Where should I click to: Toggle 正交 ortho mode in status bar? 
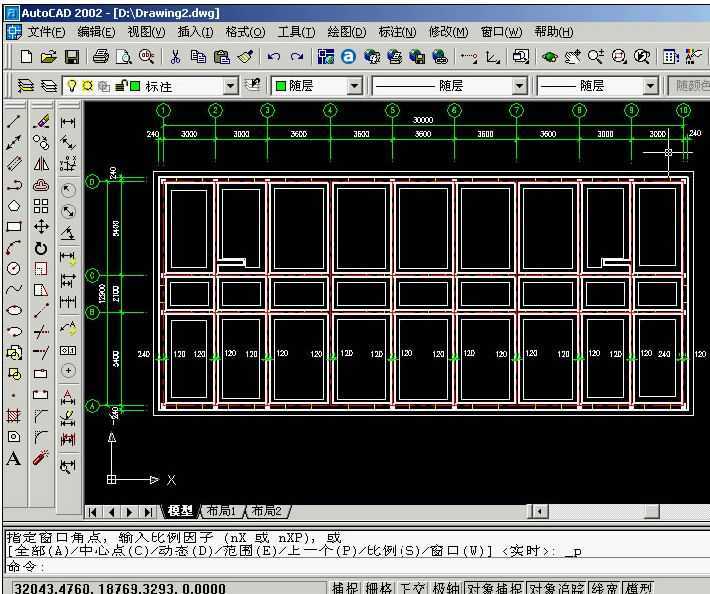tap(412, 587)
